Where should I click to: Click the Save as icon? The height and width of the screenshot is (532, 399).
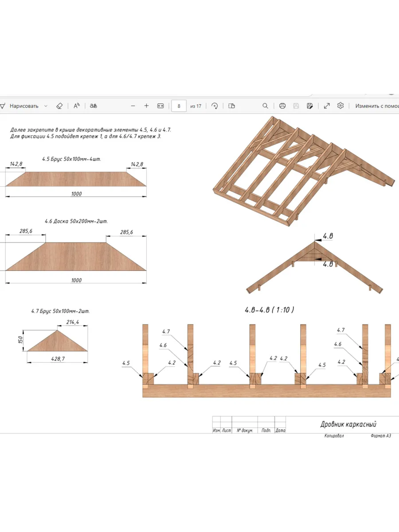[x=310, y=106]
